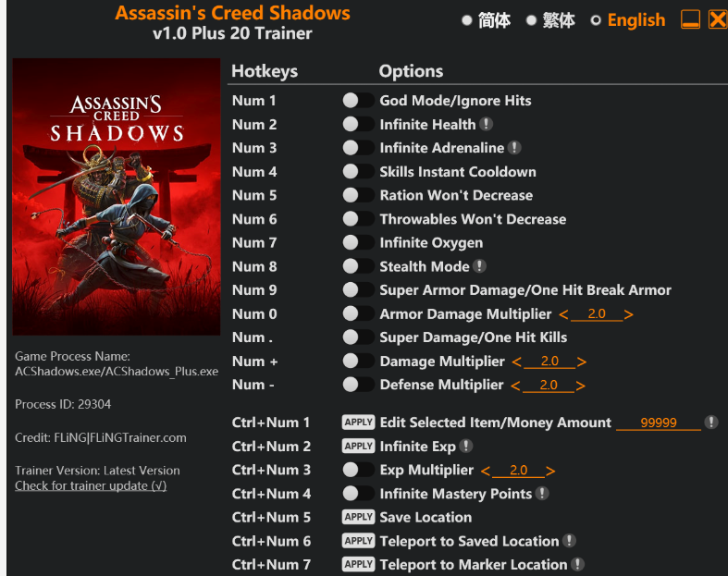Click info icon next to Infinite Adrenaline
Screen dimensions: 728x576
pos(514,148)
